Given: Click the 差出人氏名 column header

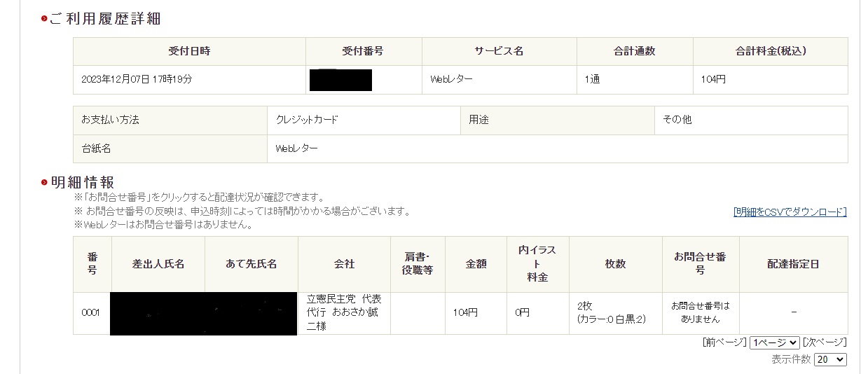Looking at the screenshot, I should (158, 264).
